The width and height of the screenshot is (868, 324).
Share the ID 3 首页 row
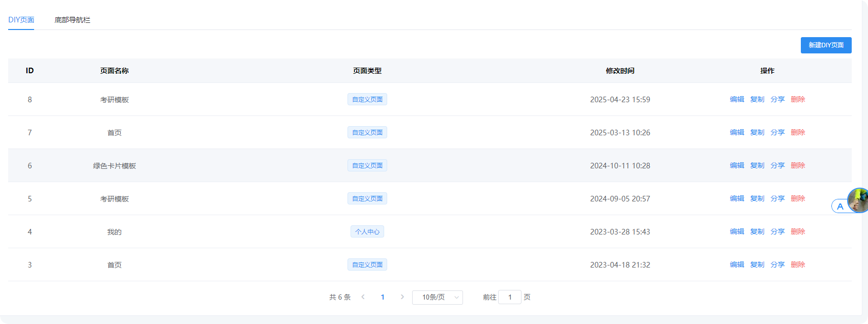[777, 264]
